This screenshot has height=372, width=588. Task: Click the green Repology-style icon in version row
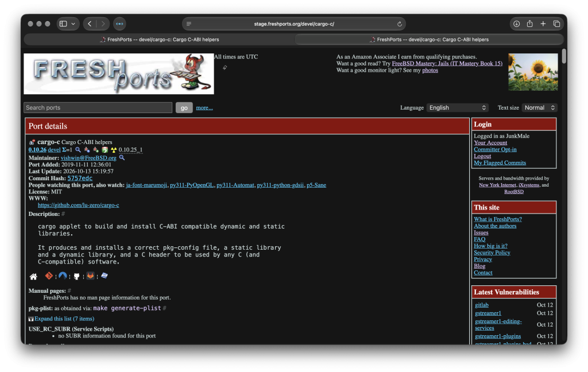105,150
